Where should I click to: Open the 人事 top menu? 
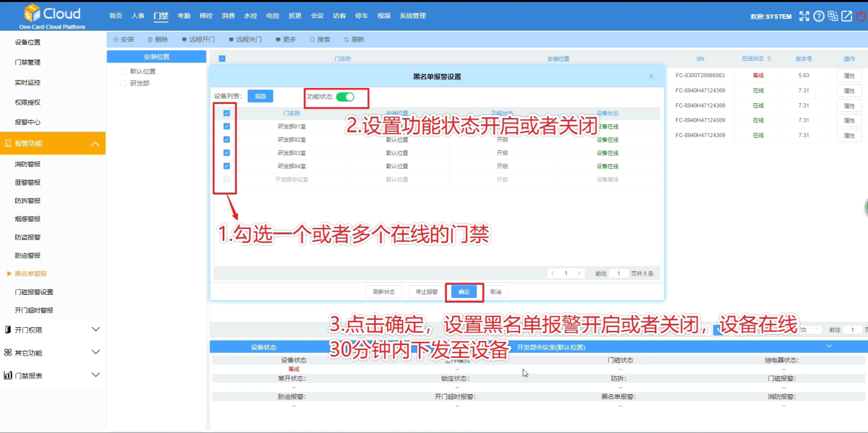(x=138, y=16)
